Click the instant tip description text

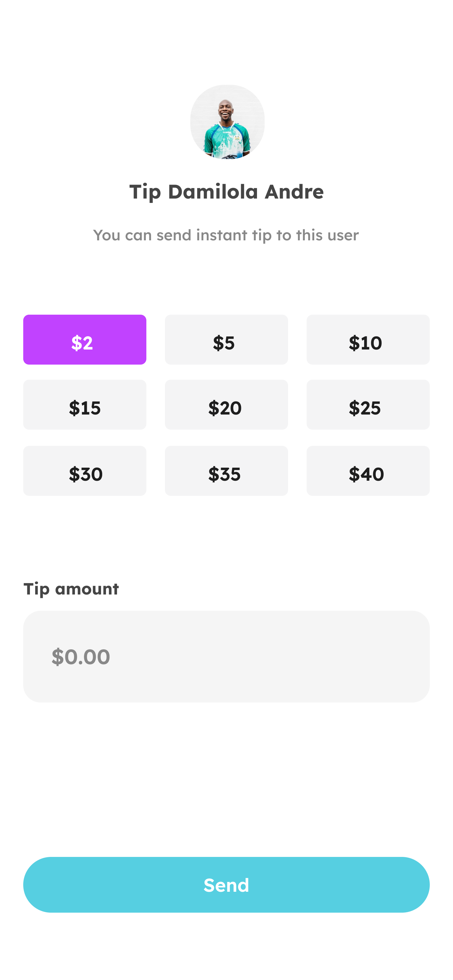(226, 235)
